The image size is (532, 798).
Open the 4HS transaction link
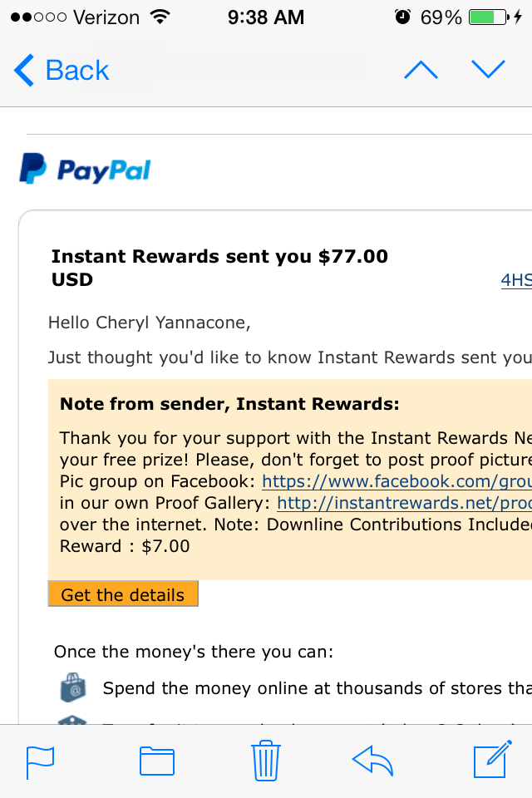[516, 280]
